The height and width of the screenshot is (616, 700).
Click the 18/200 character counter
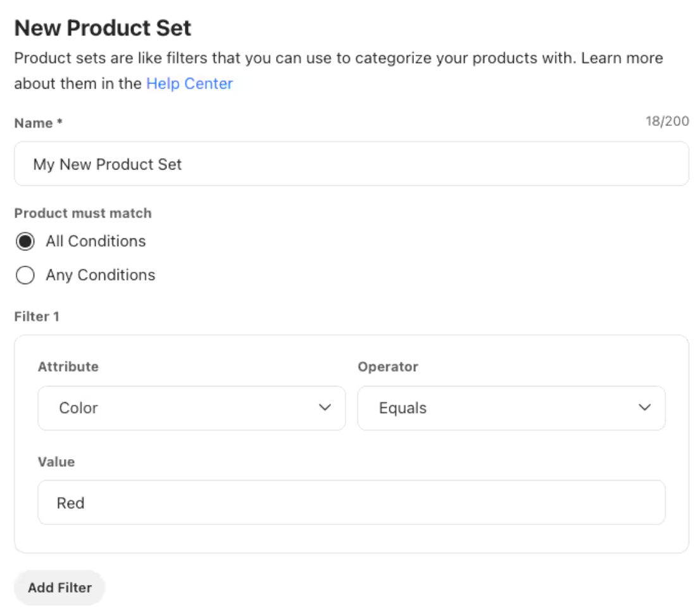(x=667, y=121)
